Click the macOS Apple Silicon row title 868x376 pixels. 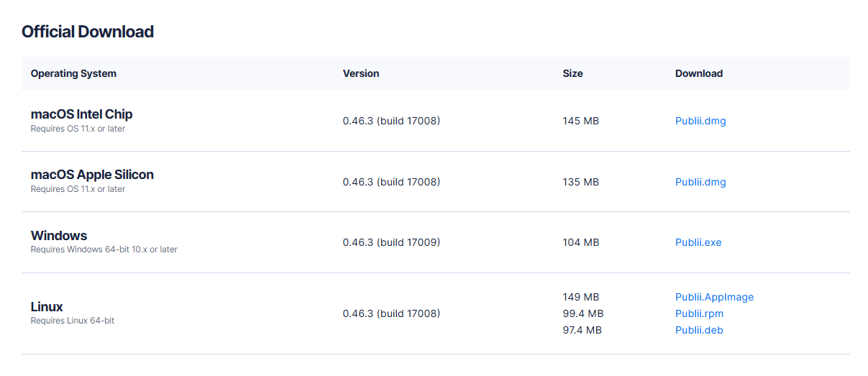tap(92, 175)
